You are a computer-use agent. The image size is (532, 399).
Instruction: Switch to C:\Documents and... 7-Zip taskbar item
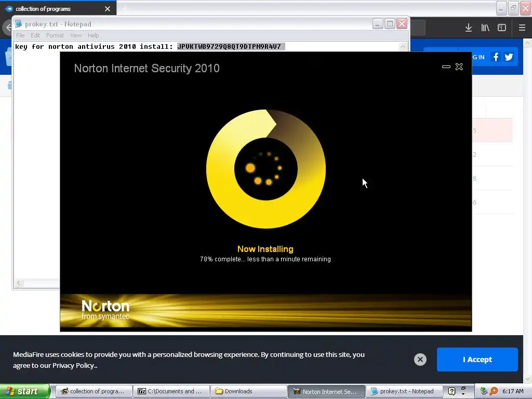(171, 391)
